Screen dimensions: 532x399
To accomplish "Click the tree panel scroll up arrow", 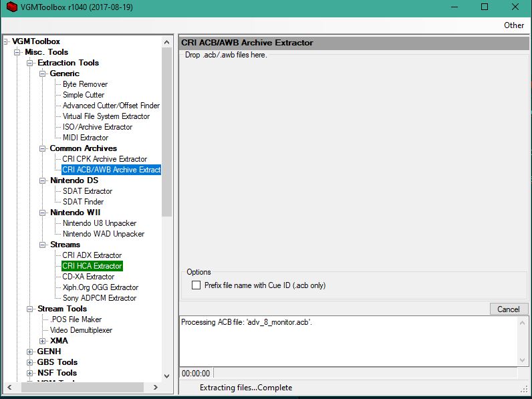I will tap(166, 42).
